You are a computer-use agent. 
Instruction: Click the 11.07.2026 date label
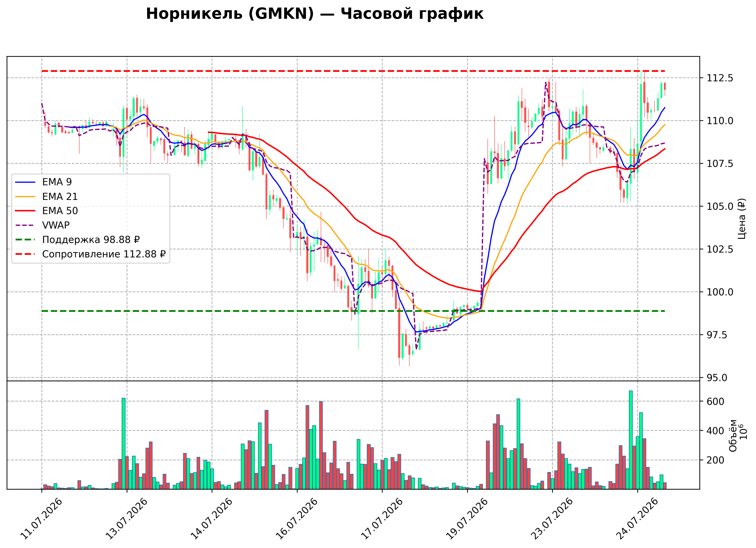tap(41, 519)
